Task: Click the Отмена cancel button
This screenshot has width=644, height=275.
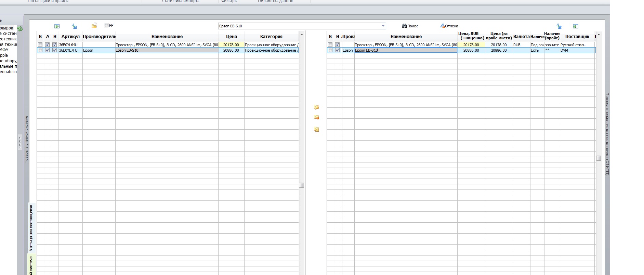Action: [x=449, y=26]
